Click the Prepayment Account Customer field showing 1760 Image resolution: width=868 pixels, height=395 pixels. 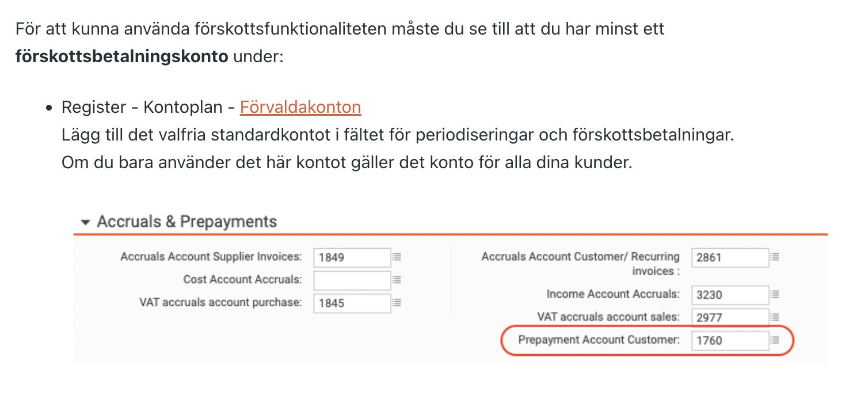click(x=730, y=340)
